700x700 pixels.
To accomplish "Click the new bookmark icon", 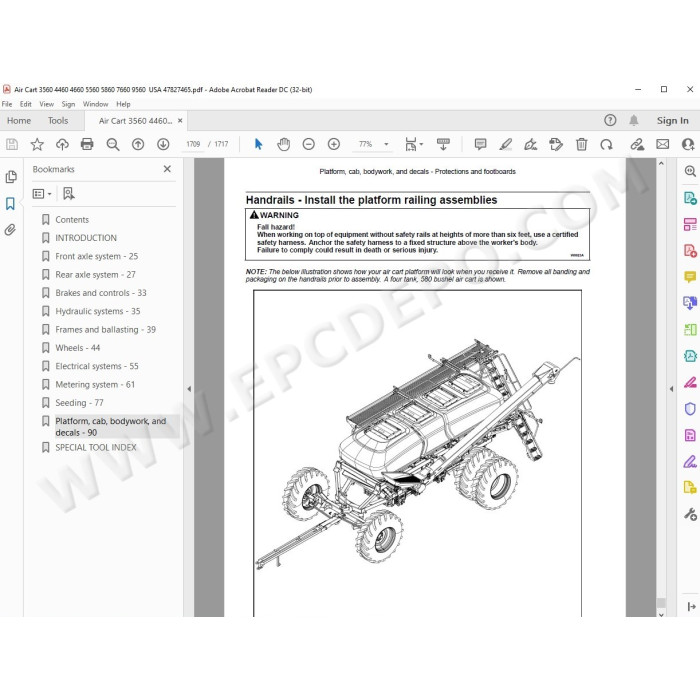I will click(68, 193).
